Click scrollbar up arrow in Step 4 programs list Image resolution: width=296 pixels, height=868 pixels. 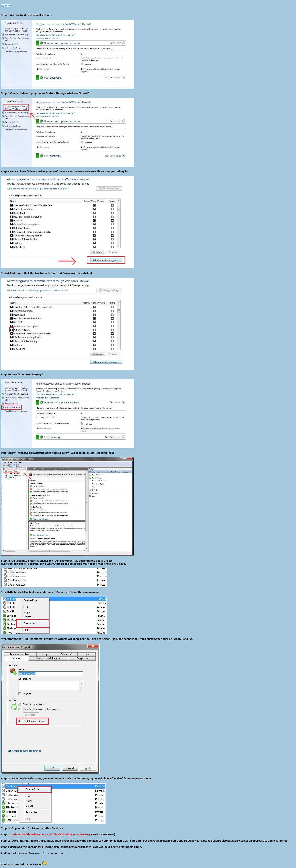point(119,302)
